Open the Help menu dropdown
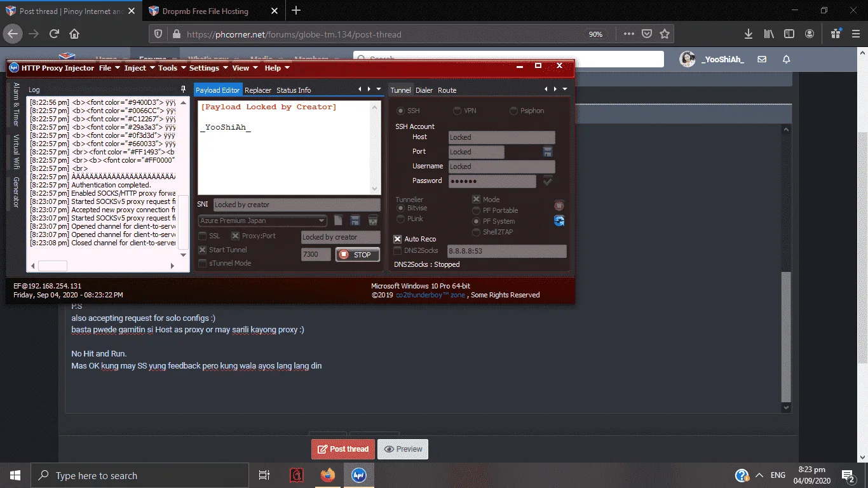The height and width of the screenshot is (488, 868). click(x=277, y=68)
